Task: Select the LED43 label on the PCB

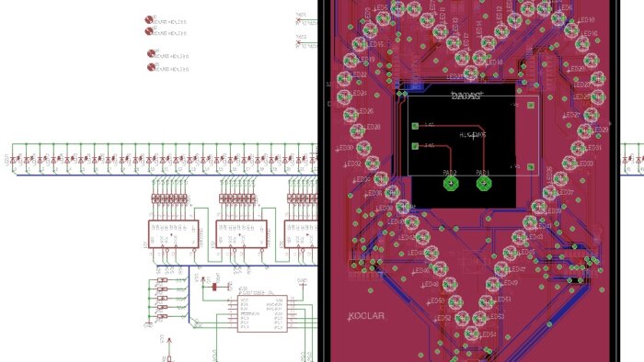Action: (x=535, y=237)
